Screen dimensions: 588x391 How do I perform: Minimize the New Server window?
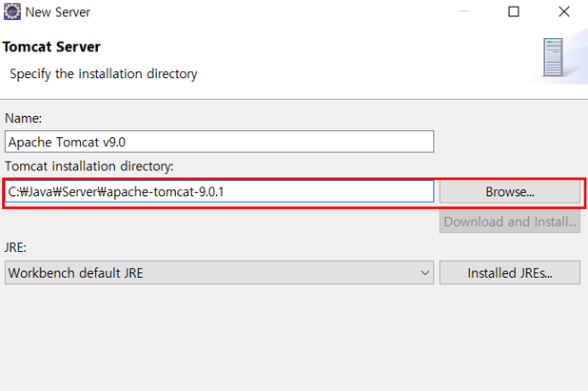pos(464,11)
